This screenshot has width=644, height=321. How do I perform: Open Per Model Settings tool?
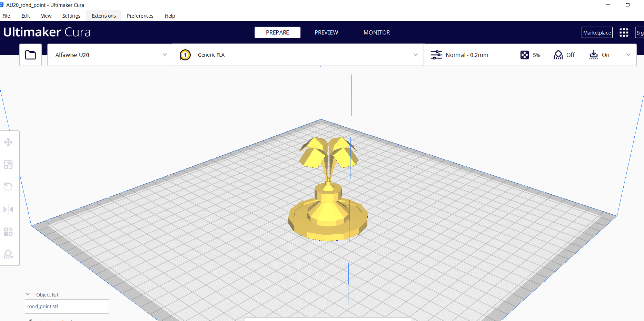click(8, 232)
